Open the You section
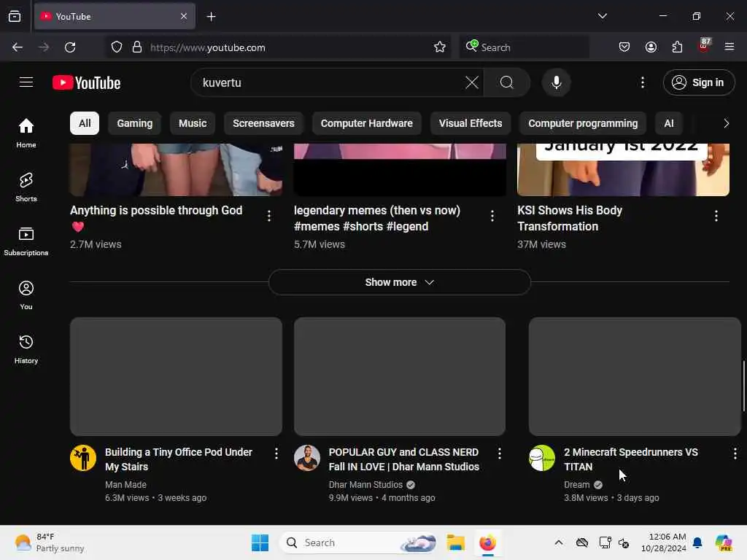747x560 pixels. (26, 295)
